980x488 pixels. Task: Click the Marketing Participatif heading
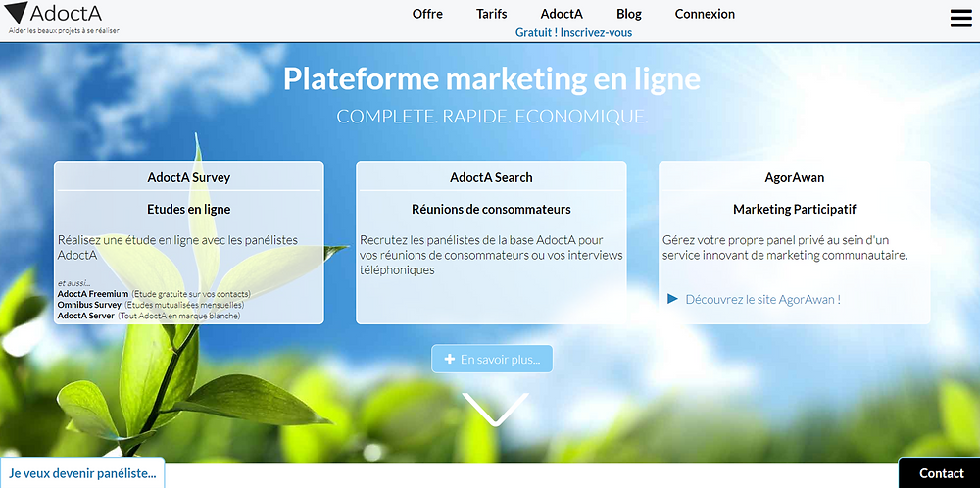pyautogui.click(x=795, y=210)
